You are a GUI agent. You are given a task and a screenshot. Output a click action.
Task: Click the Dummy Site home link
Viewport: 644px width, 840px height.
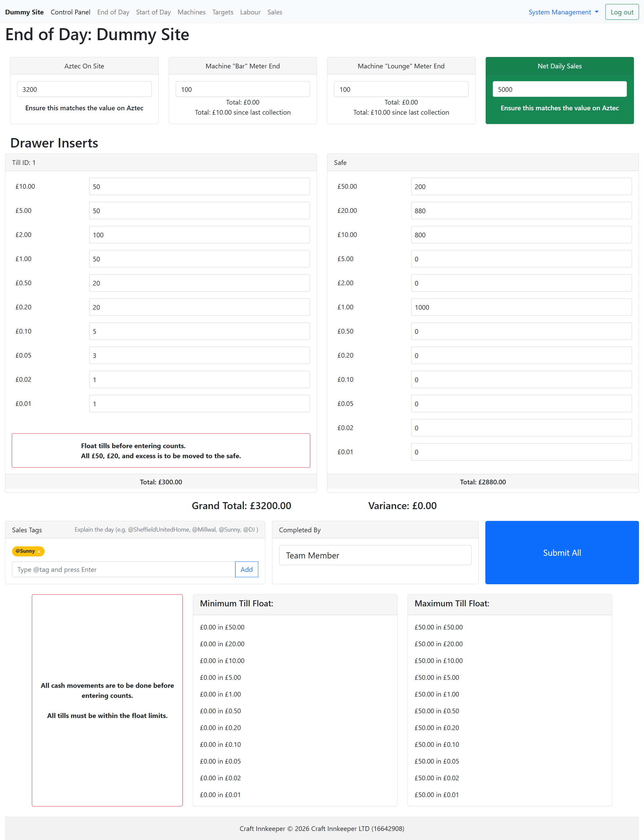coord(24,12)
